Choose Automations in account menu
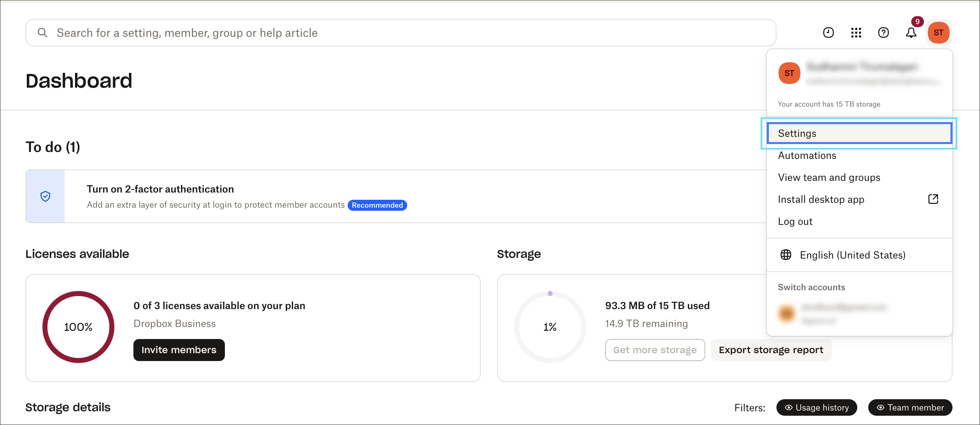This screenshot has width=980, height=425. point(807,155)
